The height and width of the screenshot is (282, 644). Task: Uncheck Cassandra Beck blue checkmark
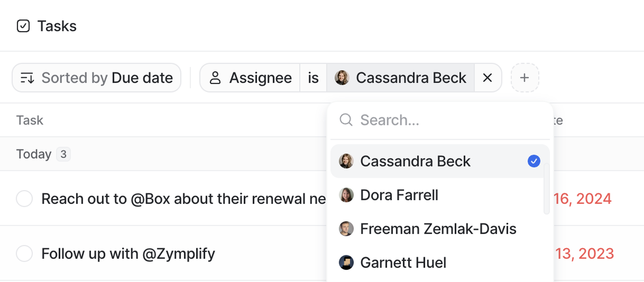pyautogui.click(x=534, y=161)
